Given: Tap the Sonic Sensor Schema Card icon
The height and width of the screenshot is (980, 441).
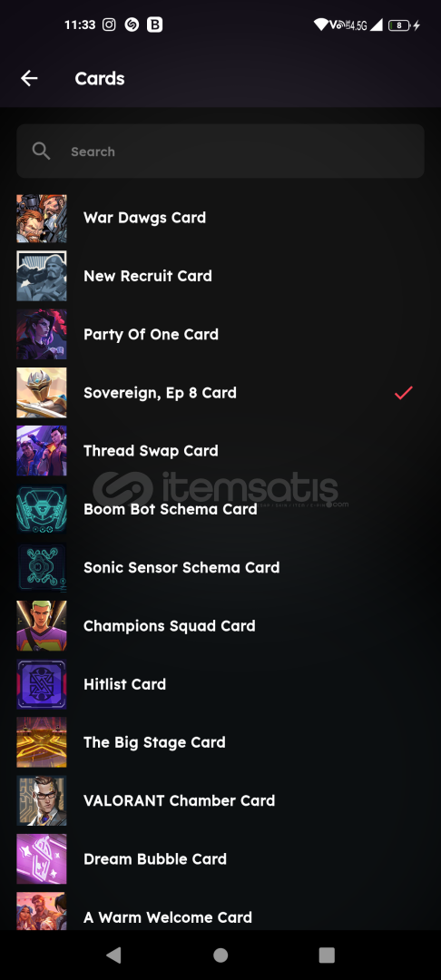Looking at the screenshot, I should pyautogui.click(x=41, y=567).
